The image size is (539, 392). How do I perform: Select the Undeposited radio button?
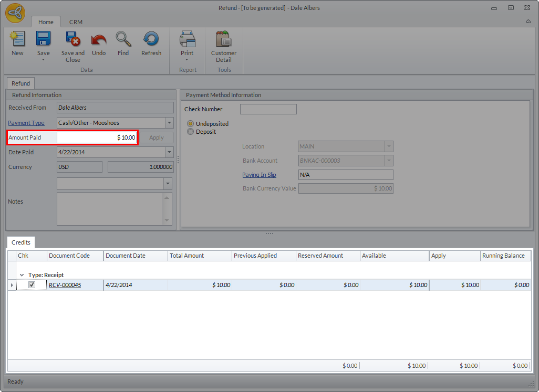[x=191, y=124]
